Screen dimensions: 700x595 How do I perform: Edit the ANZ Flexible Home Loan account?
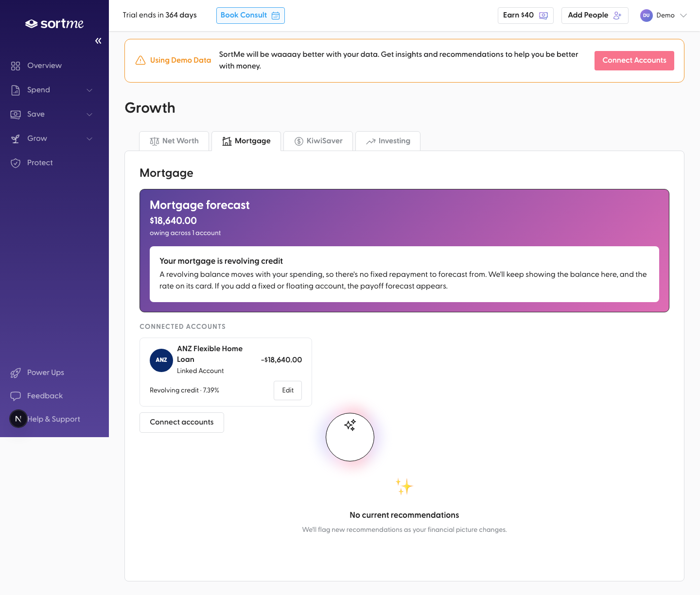tap(288, 391)
